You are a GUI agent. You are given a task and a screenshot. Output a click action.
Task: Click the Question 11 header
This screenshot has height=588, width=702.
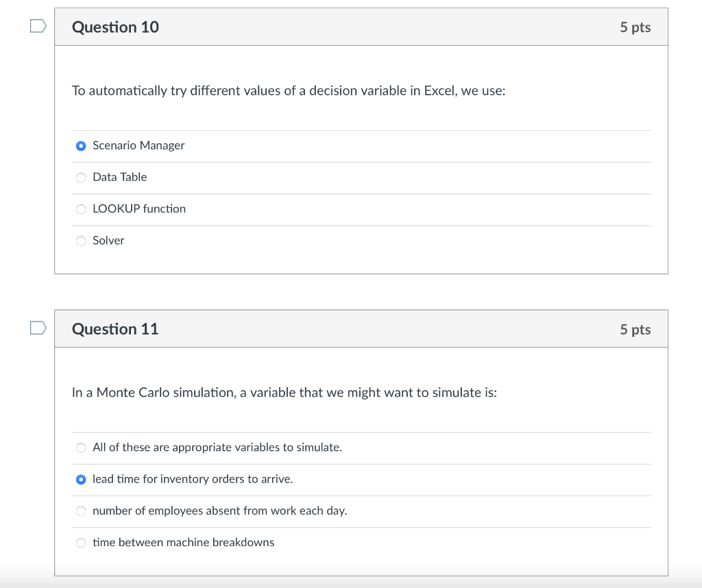(x=115, y=328)
